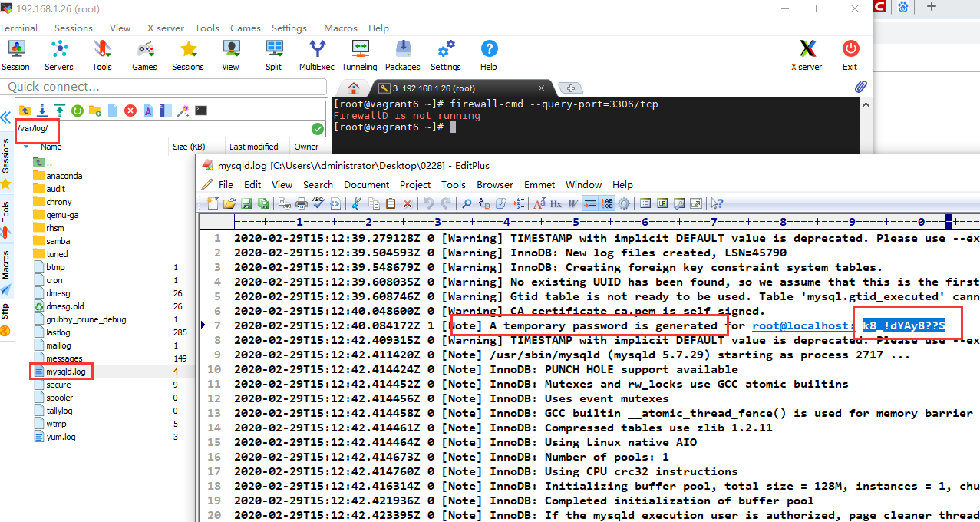The width and height of the screenshot is (980, 522).
Task: Delete selected file with red X icon
Action: [x=130, y=111]
